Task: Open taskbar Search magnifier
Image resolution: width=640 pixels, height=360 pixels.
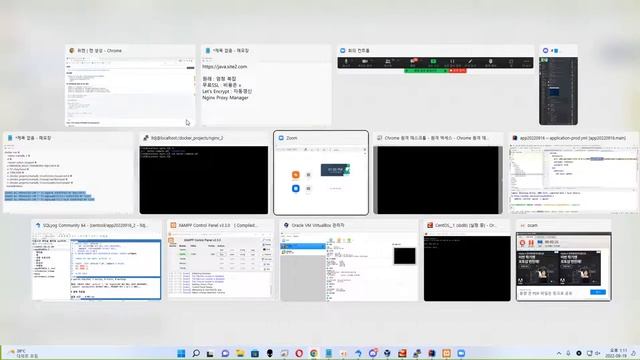Action: click(196, 353)
